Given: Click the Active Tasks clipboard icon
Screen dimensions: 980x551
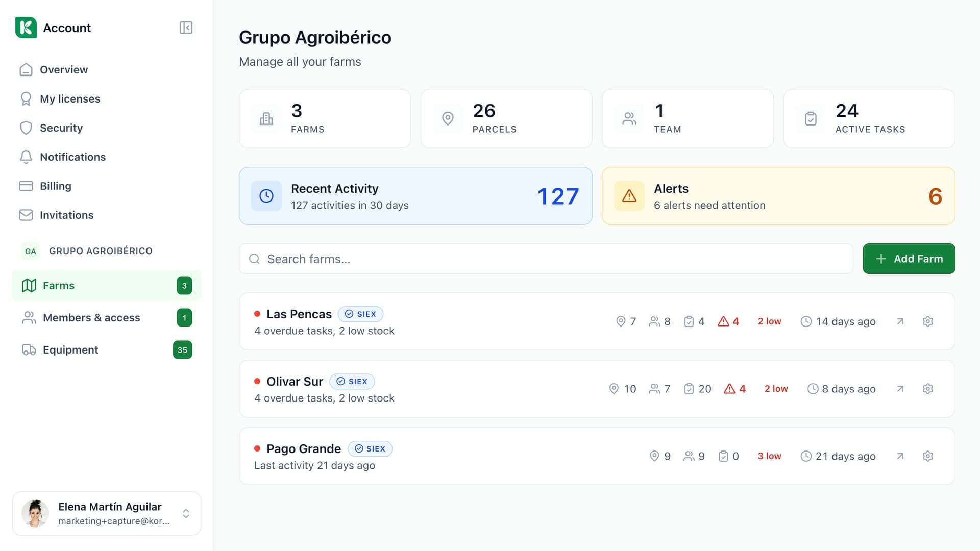Looking at the screenshot, I should [811, 119].
